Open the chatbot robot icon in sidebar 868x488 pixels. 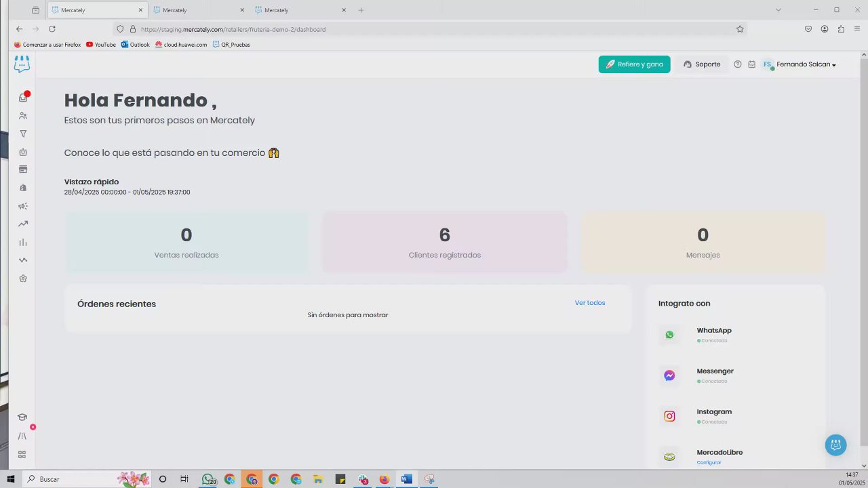tap(23, 152)
